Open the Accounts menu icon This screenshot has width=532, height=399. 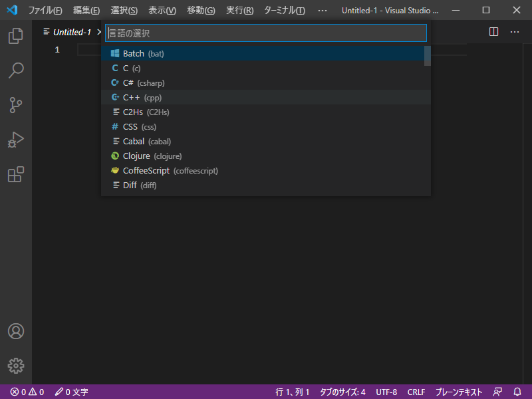click(x=15, y=331)
